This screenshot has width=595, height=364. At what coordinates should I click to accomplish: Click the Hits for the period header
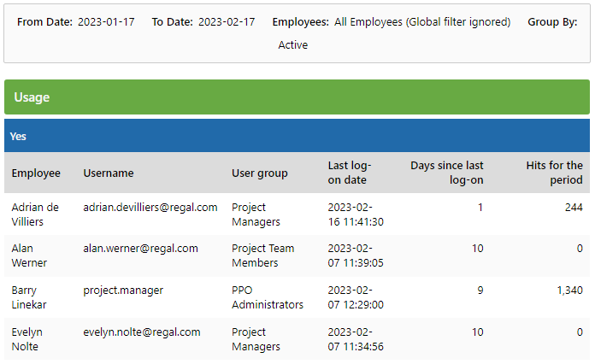[554, 173]
